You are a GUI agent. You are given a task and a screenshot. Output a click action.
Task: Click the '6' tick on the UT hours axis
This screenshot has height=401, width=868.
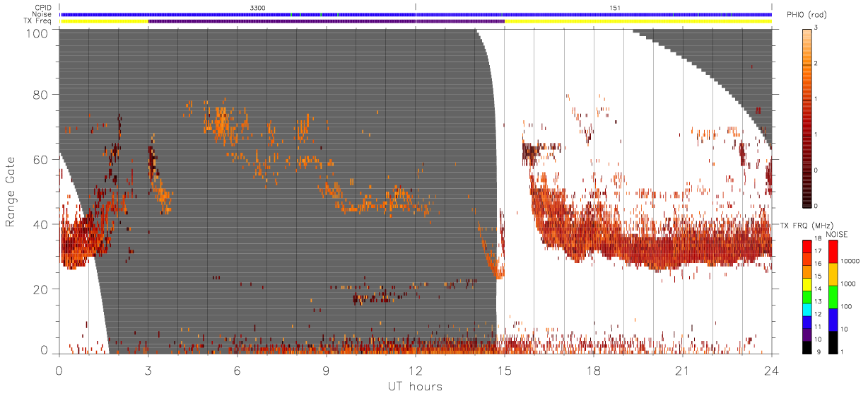point(237,369)
